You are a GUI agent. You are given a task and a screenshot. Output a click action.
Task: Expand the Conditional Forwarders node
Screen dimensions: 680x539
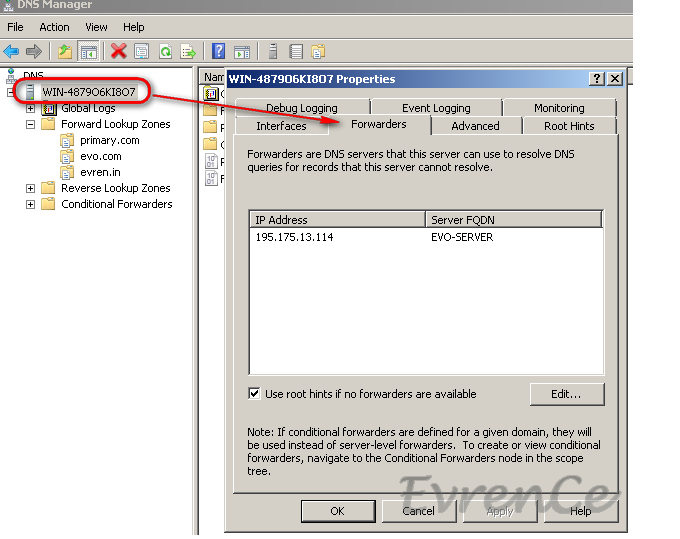tap(31, 204)
